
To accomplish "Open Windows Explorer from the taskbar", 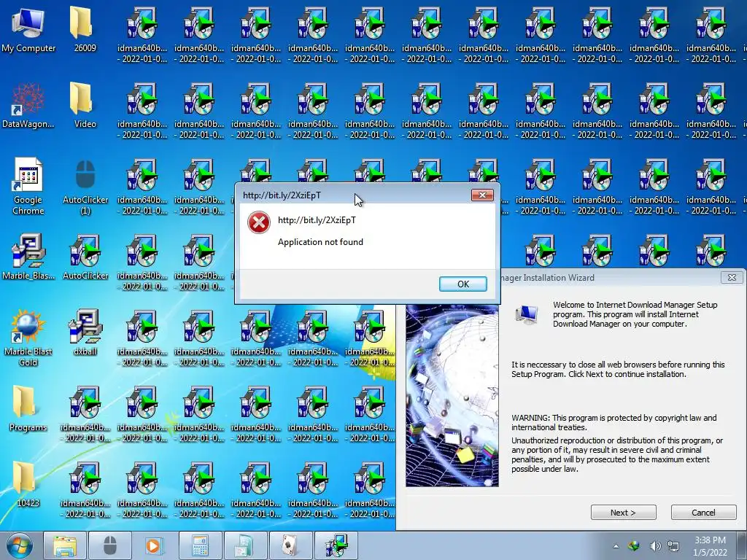I will coord(65,545).
